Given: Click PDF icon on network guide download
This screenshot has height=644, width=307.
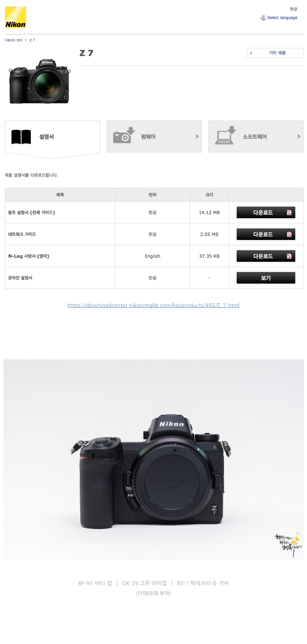Looking at the screenshot, I should [289, 234].
